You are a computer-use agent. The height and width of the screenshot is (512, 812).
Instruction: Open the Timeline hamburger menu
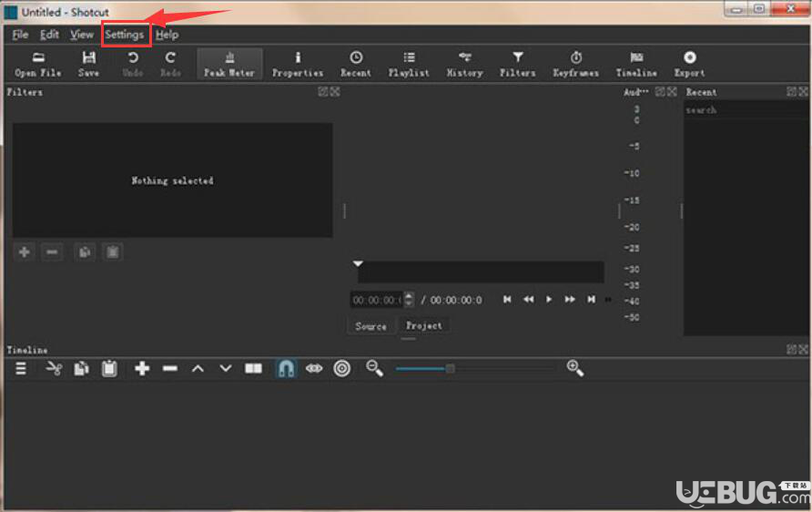pos(21,368)
